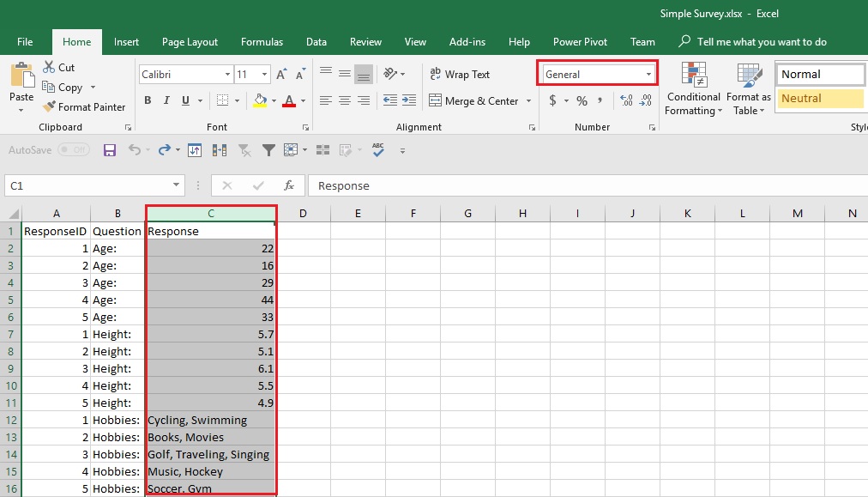Merge and center the selected cells

click(473, 100)
